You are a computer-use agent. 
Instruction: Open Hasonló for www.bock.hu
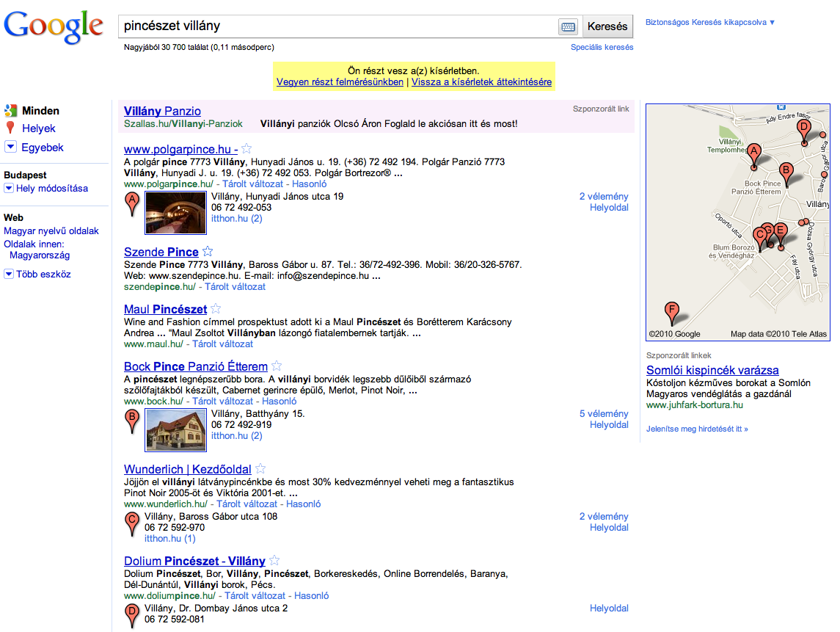[279, 402]
